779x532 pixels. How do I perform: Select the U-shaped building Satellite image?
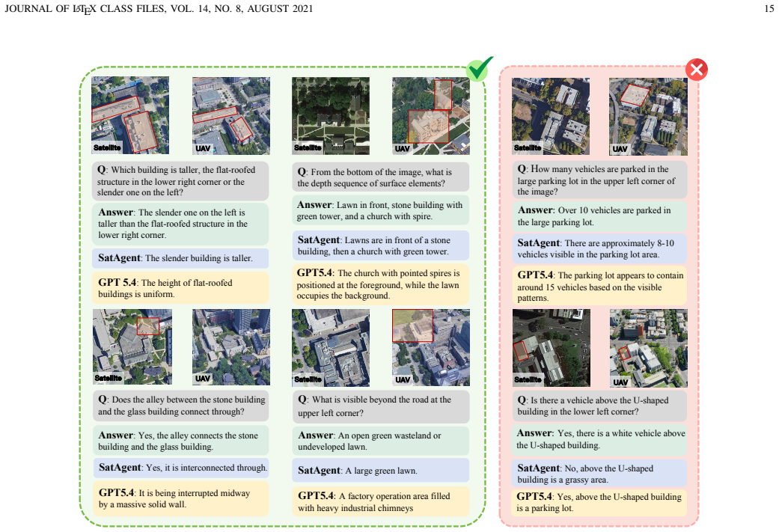pyautogui.click(x=552, y=348)
